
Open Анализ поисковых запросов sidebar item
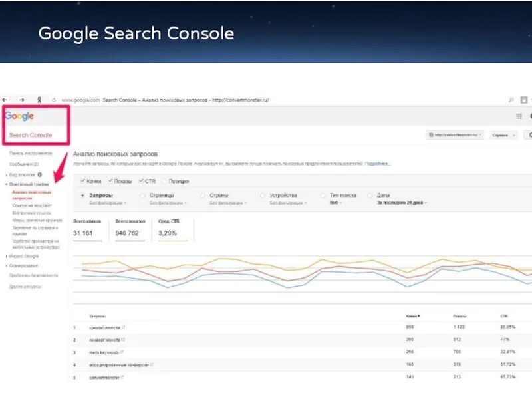pos(31,195)
